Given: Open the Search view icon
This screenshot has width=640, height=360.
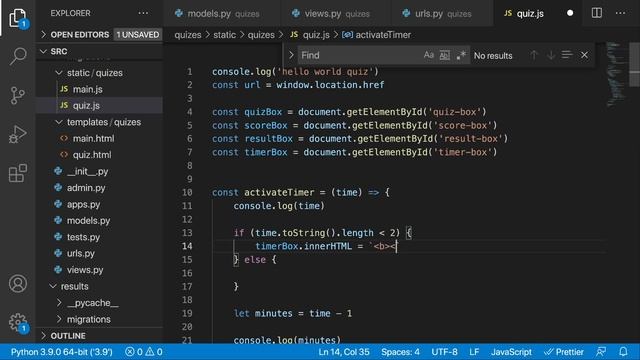Looking at the screenshot, I should [18, 56].
